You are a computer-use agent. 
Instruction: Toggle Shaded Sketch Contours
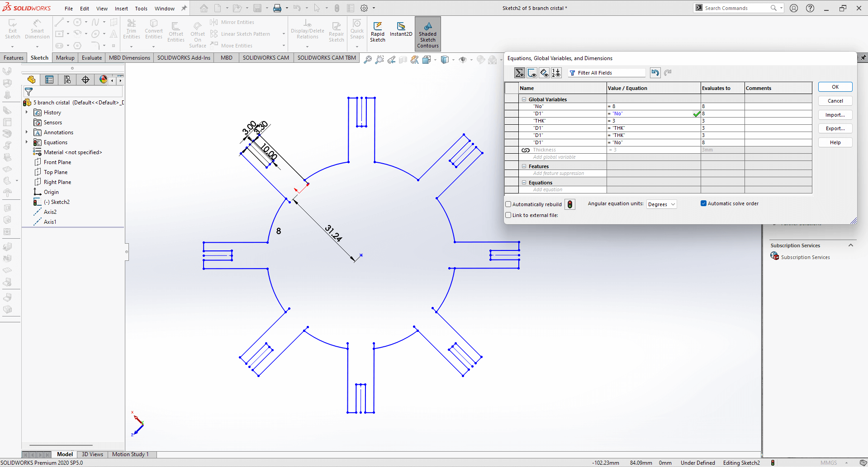point(428,34)
